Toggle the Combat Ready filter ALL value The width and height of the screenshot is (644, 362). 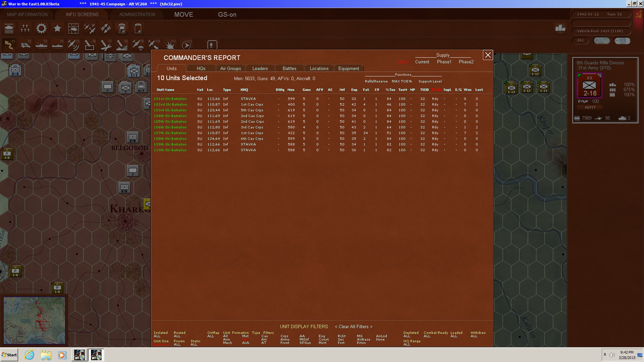point(427,336)
